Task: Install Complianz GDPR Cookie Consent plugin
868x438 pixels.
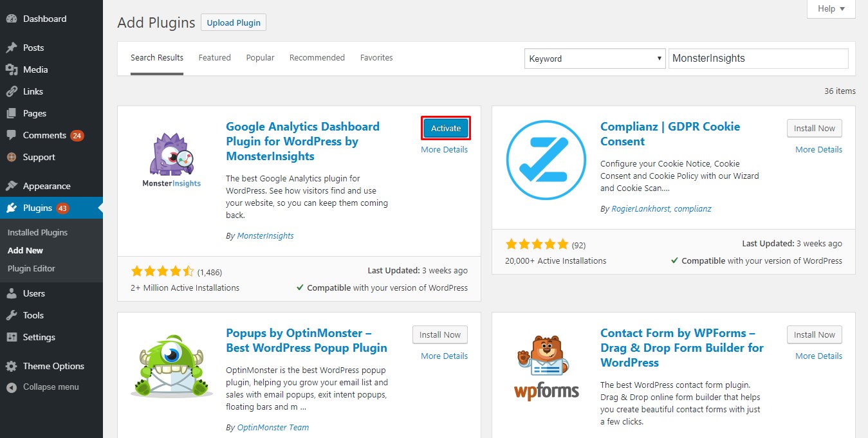Action: coord(815,128)
